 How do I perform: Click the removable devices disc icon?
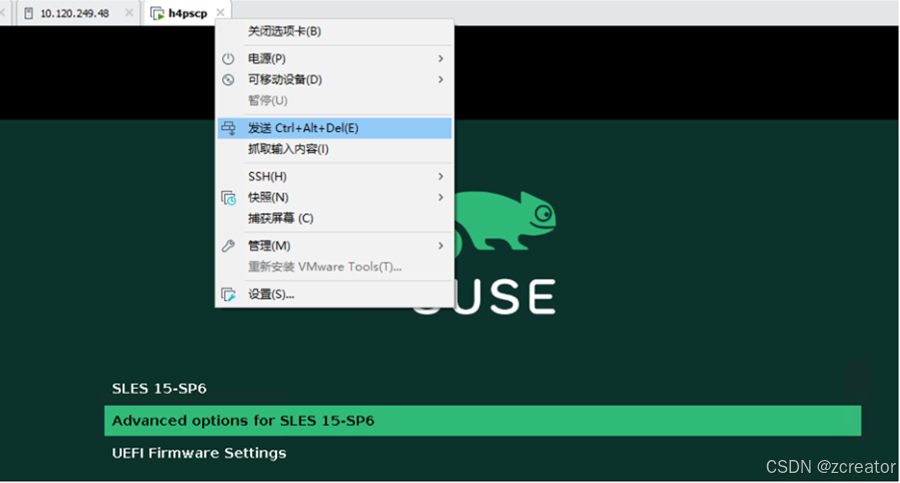tap(228, 80)
